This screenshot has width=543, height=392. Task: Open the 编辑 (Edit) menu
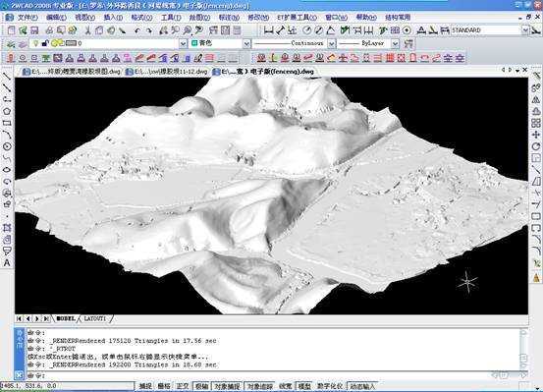[56, 18]
